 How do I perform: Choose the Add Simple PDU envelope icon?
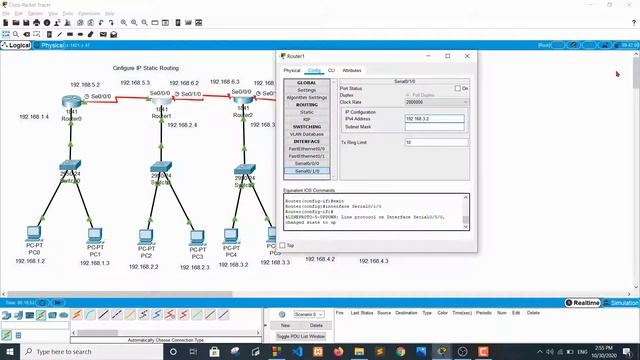(103, 34)
